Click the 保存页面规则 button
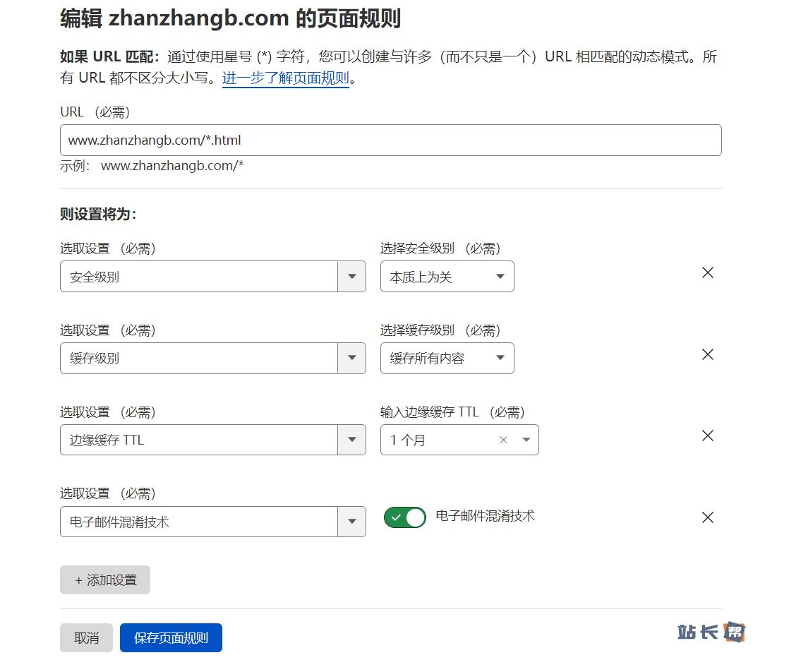Screen dimensions: 789x672 tap(171, 638)
